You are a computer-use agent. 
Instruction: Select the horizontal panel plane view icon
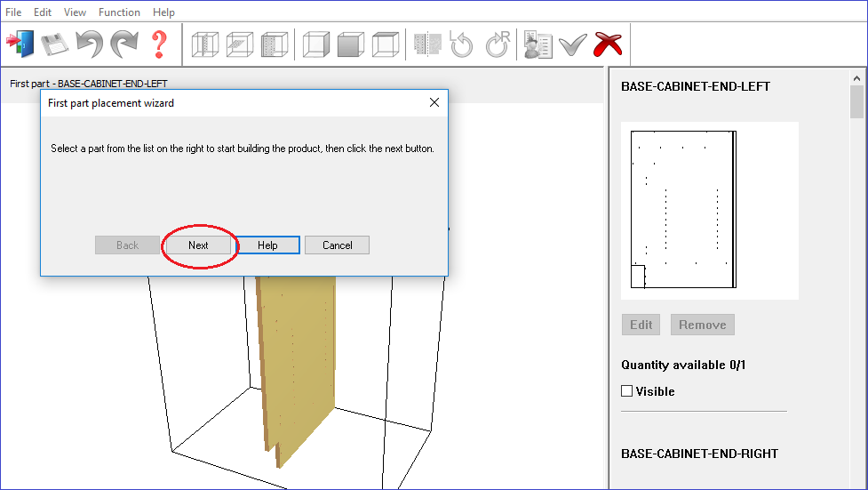(240, 44)
